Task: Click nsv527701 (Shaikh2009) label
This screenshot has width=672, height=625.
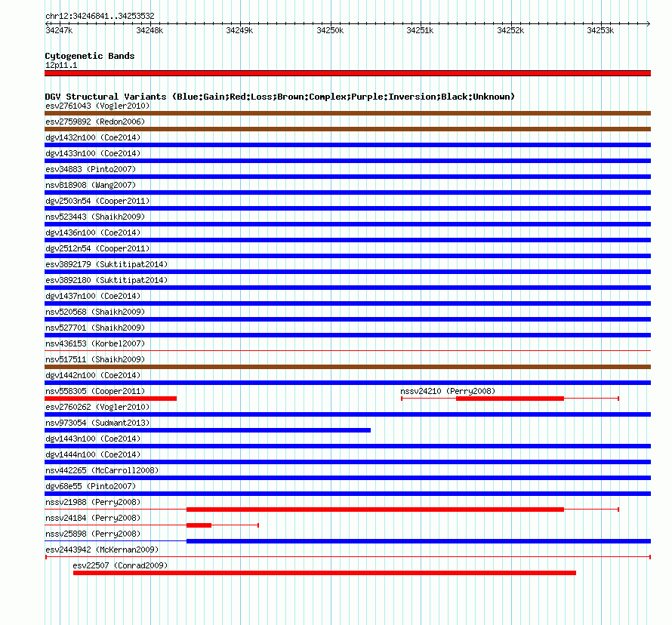Action: tap(95, 328)
